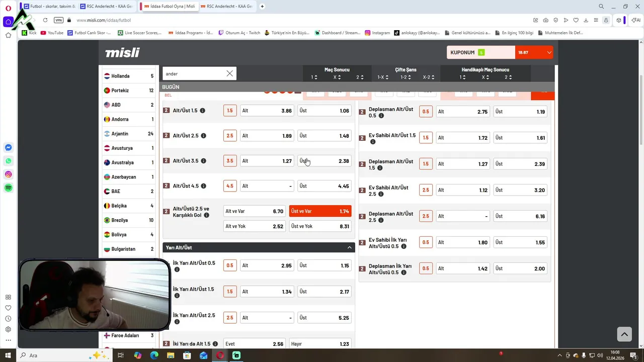Image resolution: width=644 pixels, height=362 pixels.
Task: Select Portekiz in country list
Action: (x=129, y=90)
